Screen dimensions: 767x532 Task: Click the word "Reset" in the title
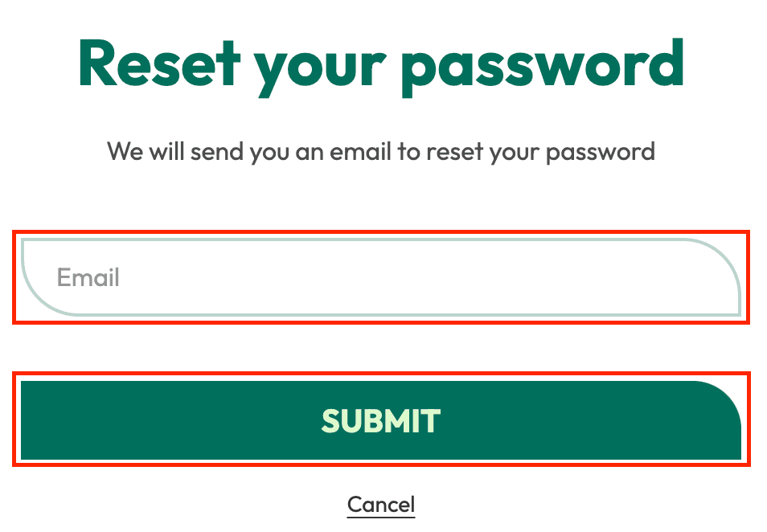pyautogui.click(x=159, y=63)
